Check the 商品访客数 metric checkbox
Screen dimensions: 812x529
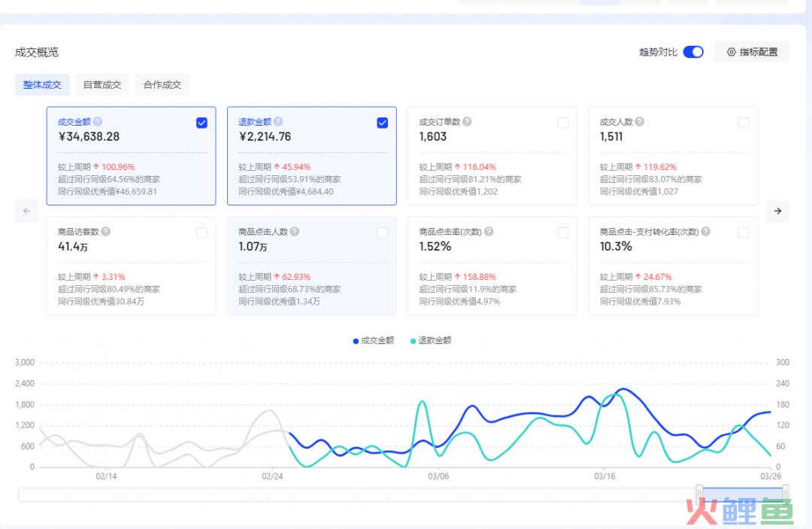(202, 233)
